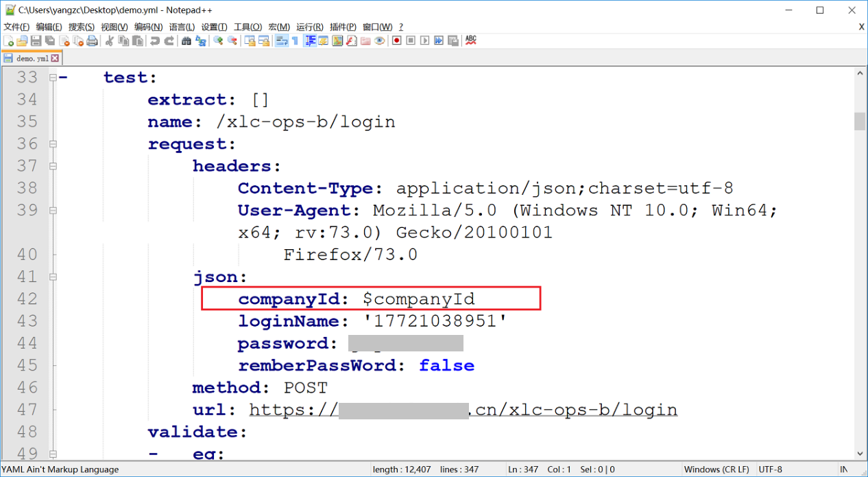Click the ABC spell check icon
Screen dimensions: 868x477
click(470, 41)
